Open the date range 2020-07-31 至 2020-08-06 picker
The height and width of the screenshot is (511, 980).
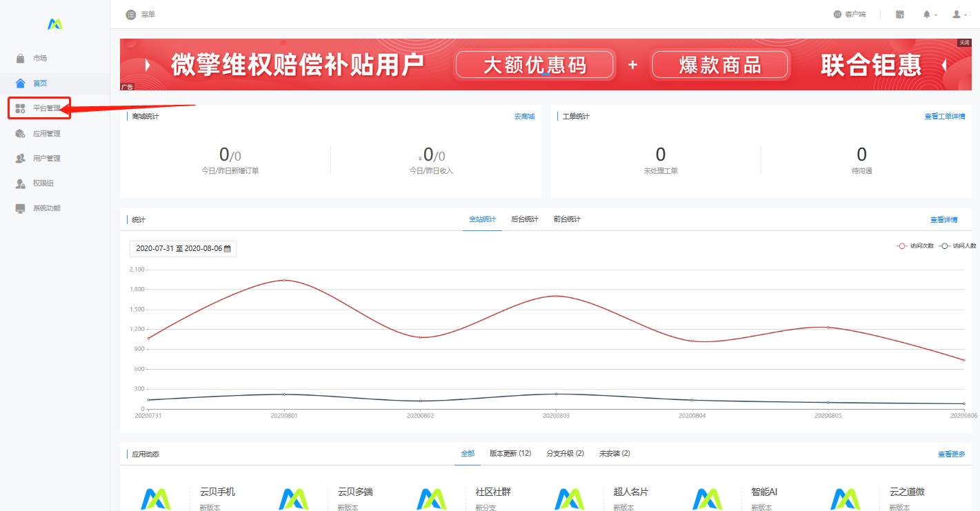183,248
